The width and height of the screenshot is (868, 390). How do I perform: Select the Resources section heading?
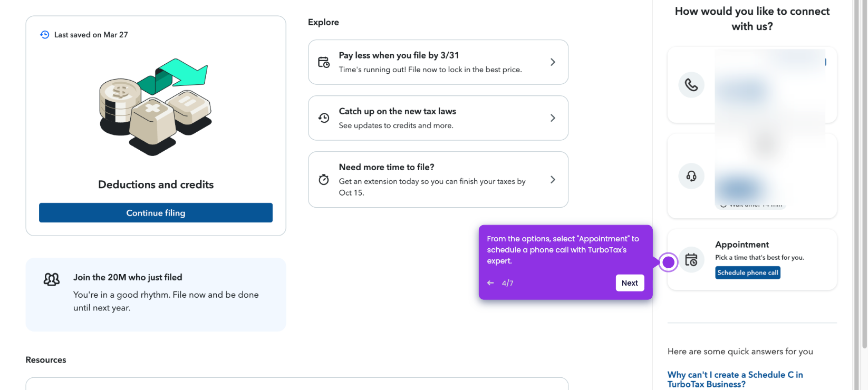(x=46, y=360)
